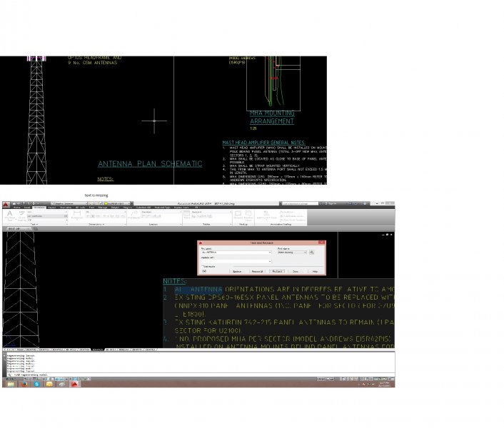Insert a Table from the ribbon
The image size is (504, 428).
pos(187,215)
